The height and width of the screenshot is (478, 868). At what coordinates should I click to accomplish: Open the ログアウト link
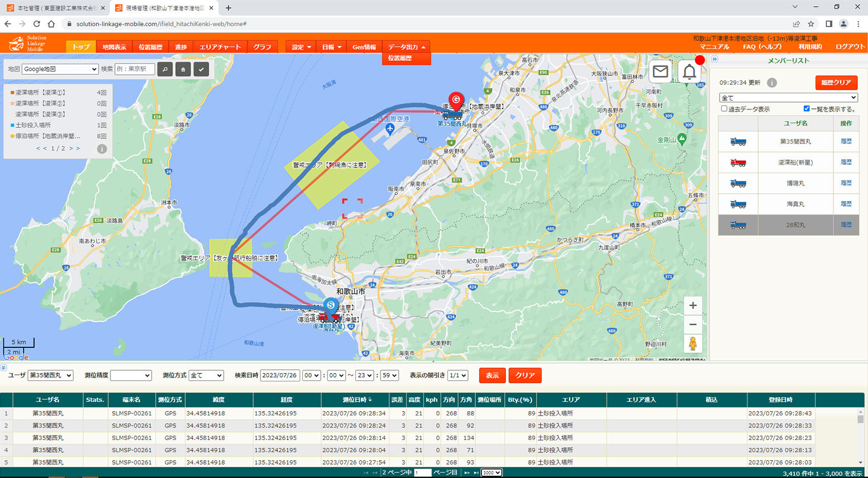click(850, 46)
